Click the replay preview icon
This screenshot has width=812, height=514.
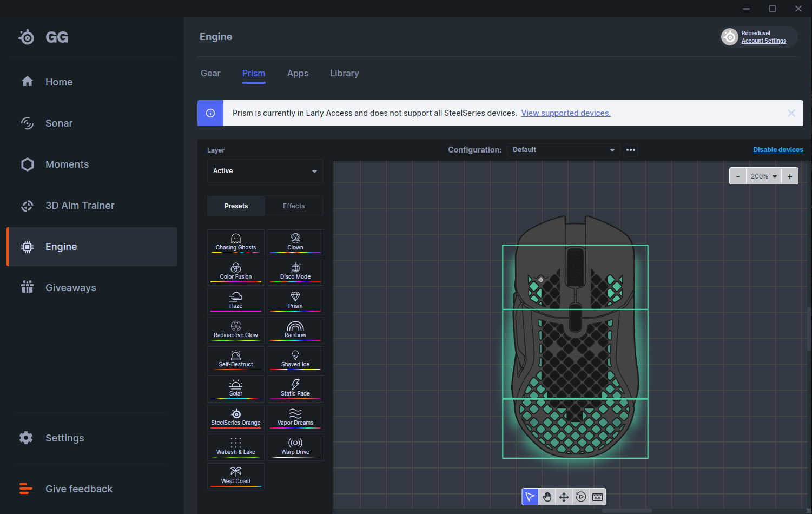tap(580, 497)
